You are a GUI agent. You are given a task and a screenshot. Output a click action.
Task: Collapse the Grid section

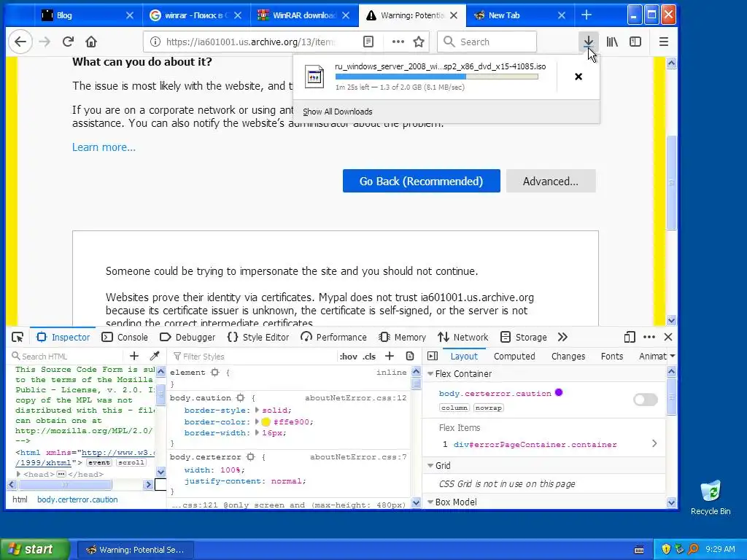tap(430, 466)
